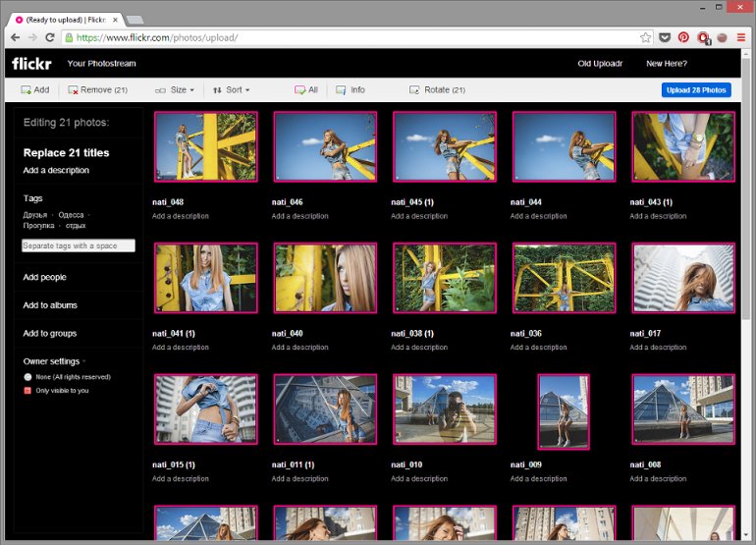Click Add people
This screenshot has width=756, height=545.
pyautogui.click(x=45, y=277)
